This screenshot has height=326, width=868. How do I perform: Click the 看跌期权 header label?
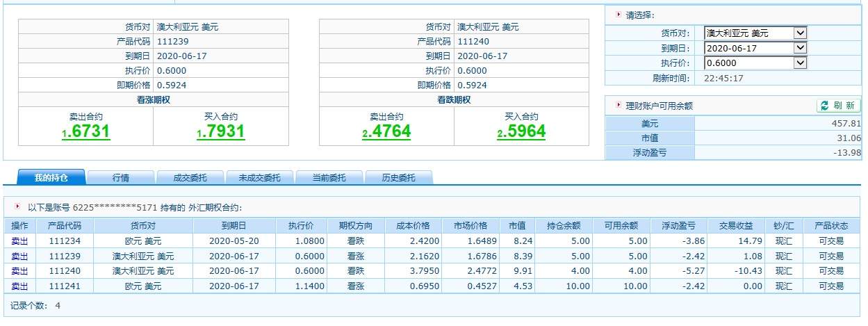[x=454, y=100]
